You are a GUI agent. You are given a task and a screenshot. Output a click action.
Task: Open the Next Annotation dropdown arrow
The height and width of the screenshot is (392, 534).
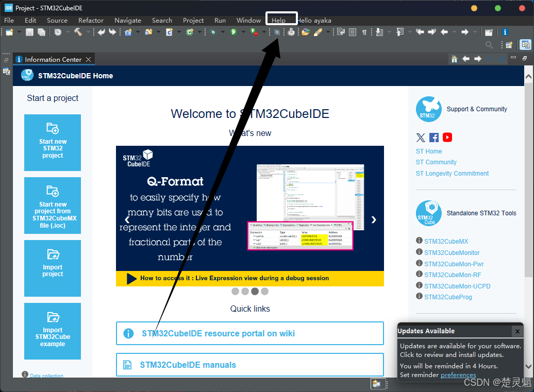click(389, 32)
